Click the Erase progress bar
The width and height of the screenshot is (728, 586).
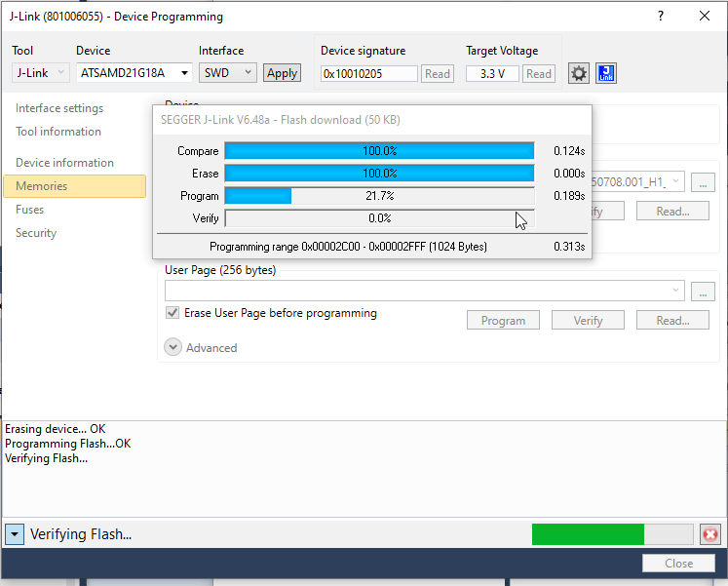(x=380, y=174)
